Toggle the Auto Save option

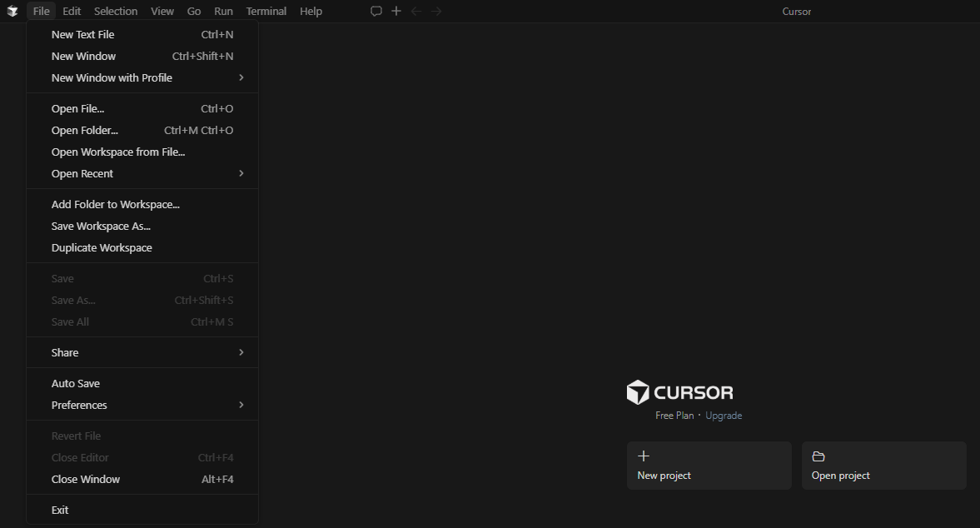[142, 384]
